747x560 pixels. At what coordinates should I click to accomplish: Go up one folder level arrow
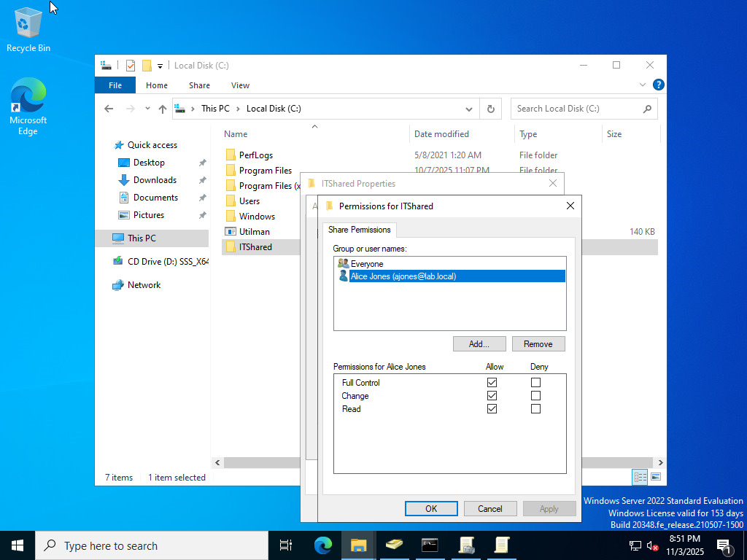[163, 109]
